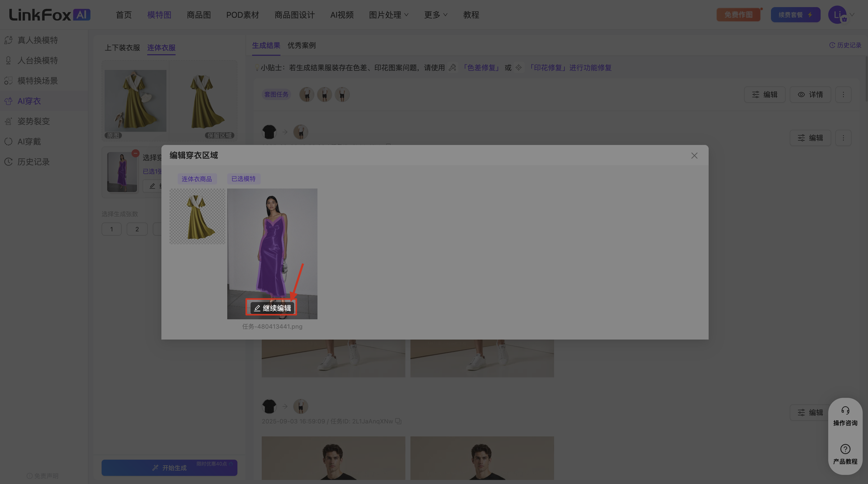Open the 模特图 nav item

(159, 15)
